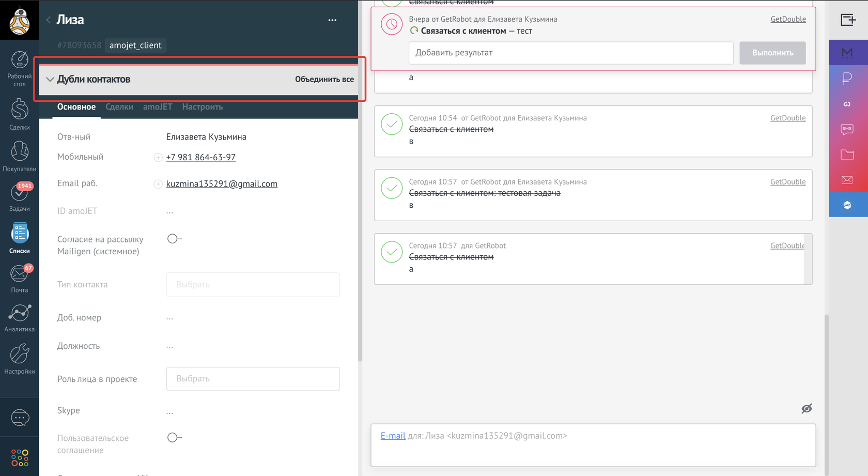The height and width of the screenshot is (476, 868).
Task: Open Покупатели section in sidebar
Action: (20, 156)
